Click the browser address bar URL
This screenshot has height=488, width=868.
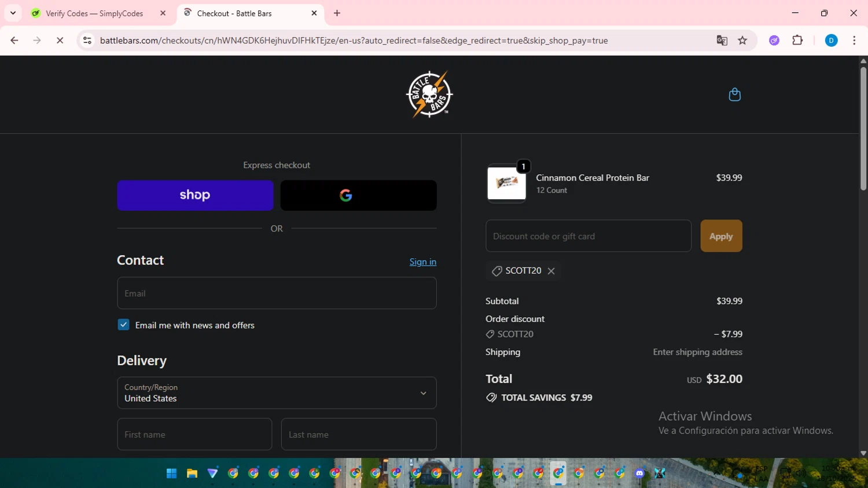point(354,41)
